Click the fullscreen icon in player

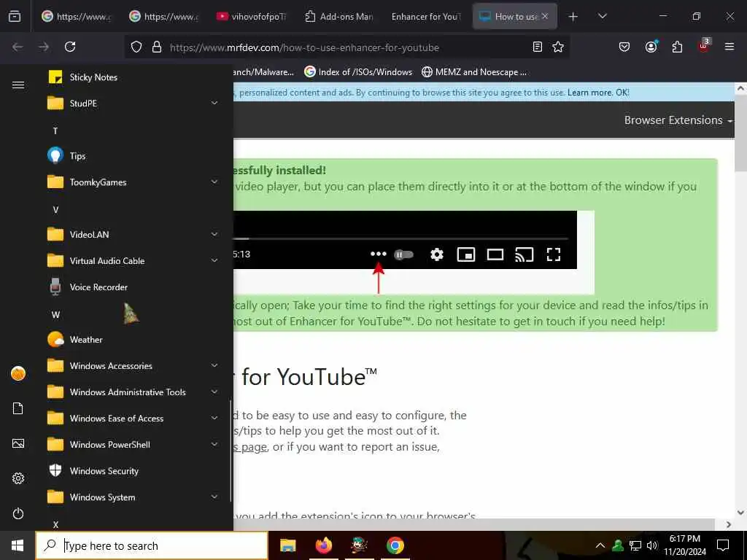(554, 254)
